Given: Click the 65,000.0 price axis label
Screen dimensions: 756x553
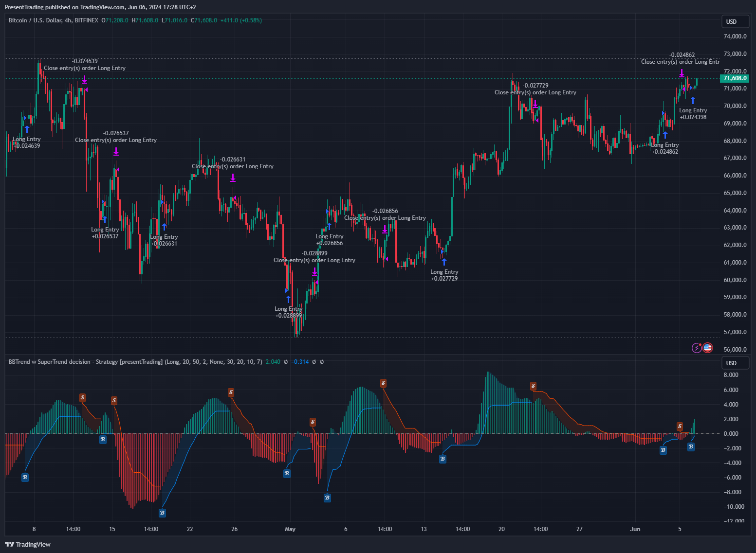Looking at the screenshot, I should [x=735, y=193].
